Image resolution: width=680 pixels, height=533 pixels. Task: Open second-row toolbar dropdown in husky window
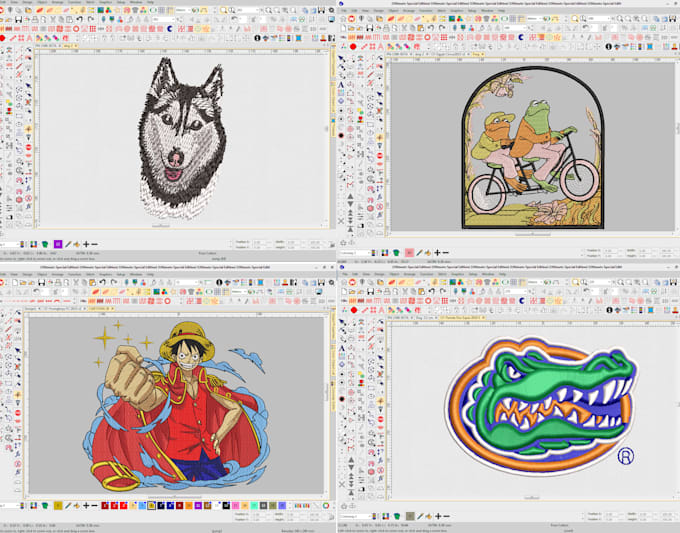coord(163,20)
